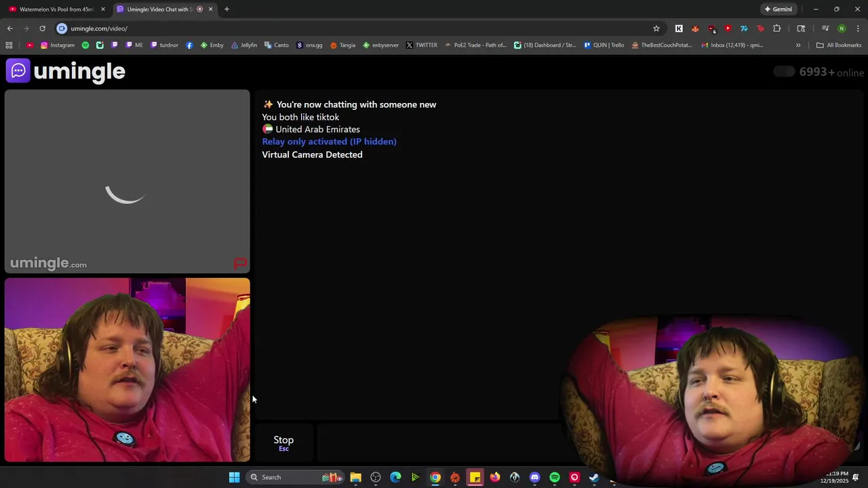The height and width of the screenshot is (488, 868).
Task: Open the Chrome profile avatar
Action: coord(842,28)
